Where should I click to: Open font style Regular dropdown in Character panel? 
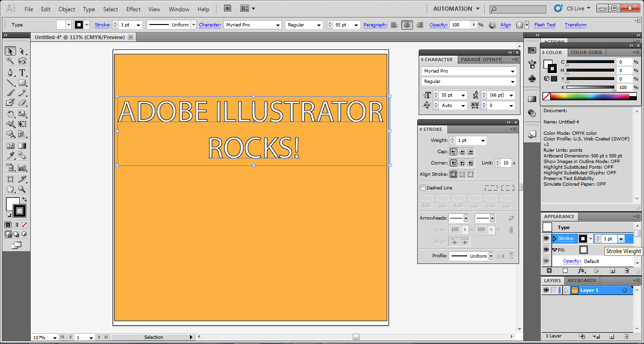click(513, 82)
